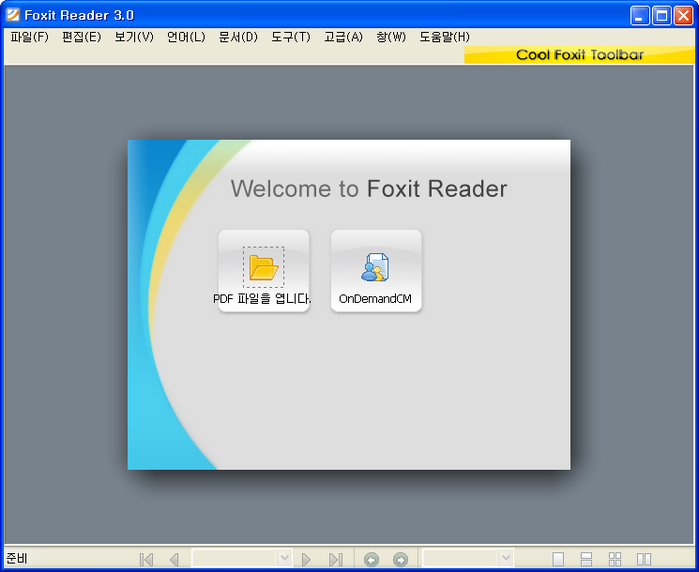The width and height of the screenshot is (699, 572).
Task: Click the page number input field
Action: point(234,558)
